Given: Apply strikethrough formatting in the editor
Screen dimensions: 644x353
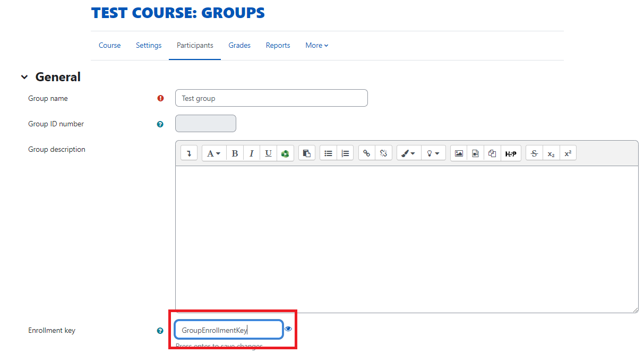Looking at the screenshot, I should (534, 153).
